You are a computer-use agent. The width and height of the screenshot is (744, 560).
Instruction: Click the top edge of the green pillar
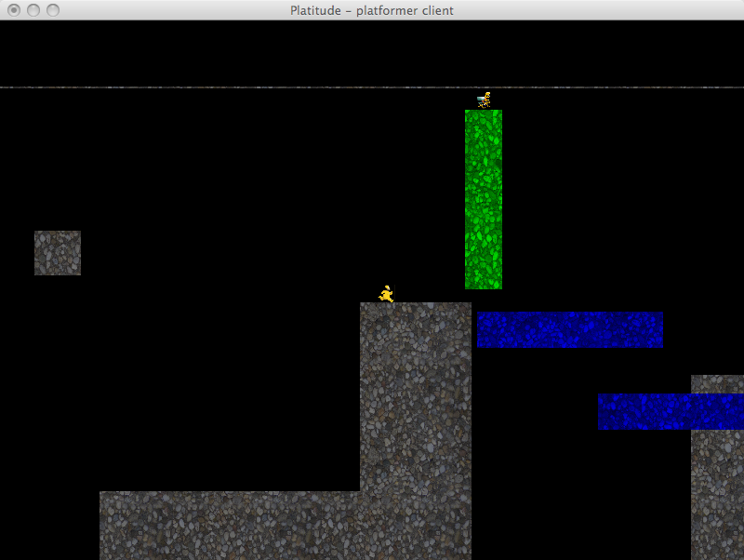(x=484, y=113)
